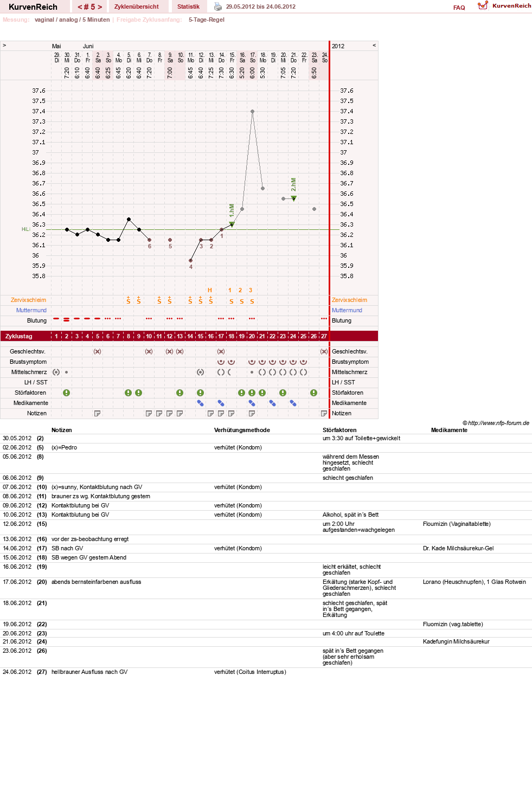Open the FAQ link
Image resolution: width=532 pixels, height=810 pixels.
(459, 8)
